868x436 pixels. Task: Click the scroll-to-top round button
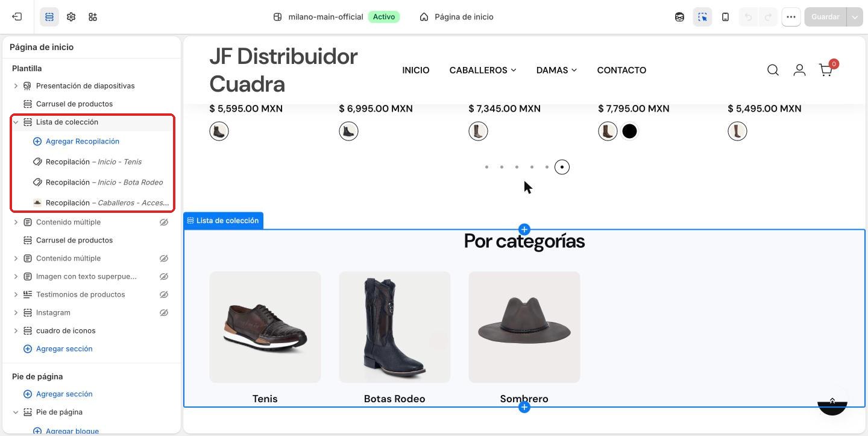point(832,400)
